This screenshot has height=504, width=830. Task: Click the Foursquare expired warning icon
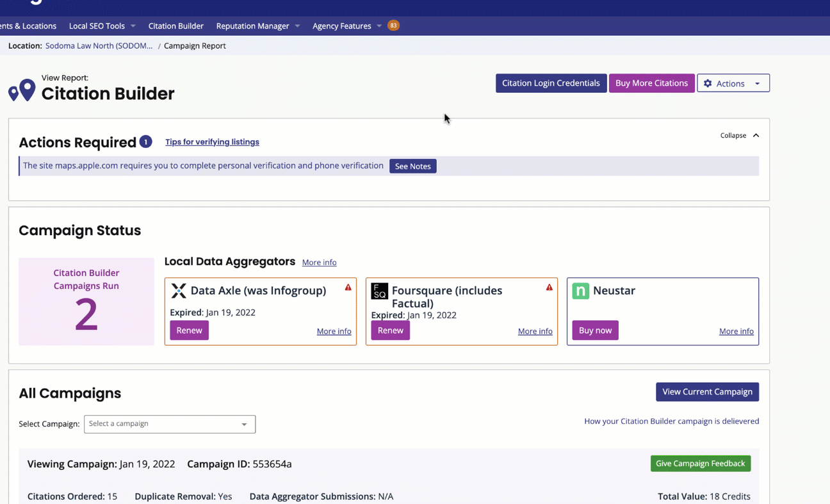[x=549, y=288]
